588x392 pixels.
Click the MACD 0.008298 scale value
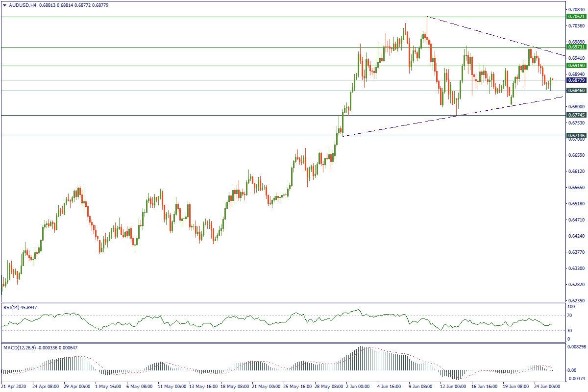576,346
